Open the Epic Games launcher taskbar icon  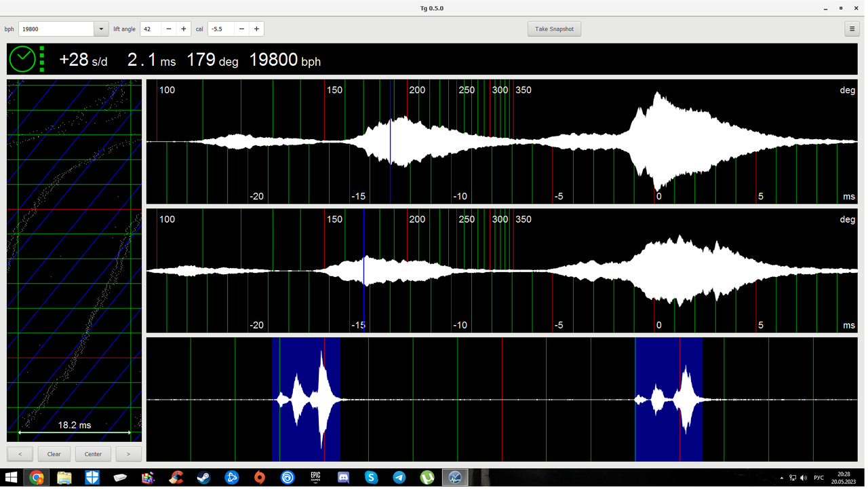click(315, 478)
